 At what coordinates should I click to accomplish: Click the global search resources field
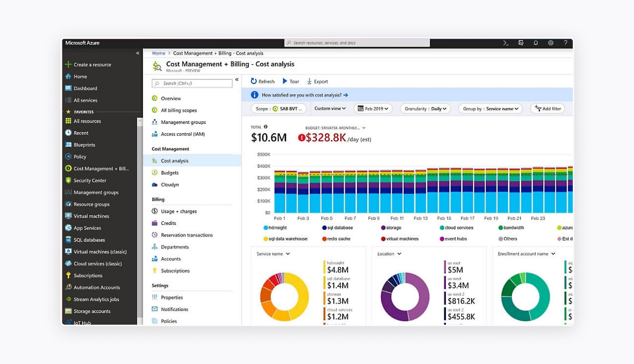point(357,43)
